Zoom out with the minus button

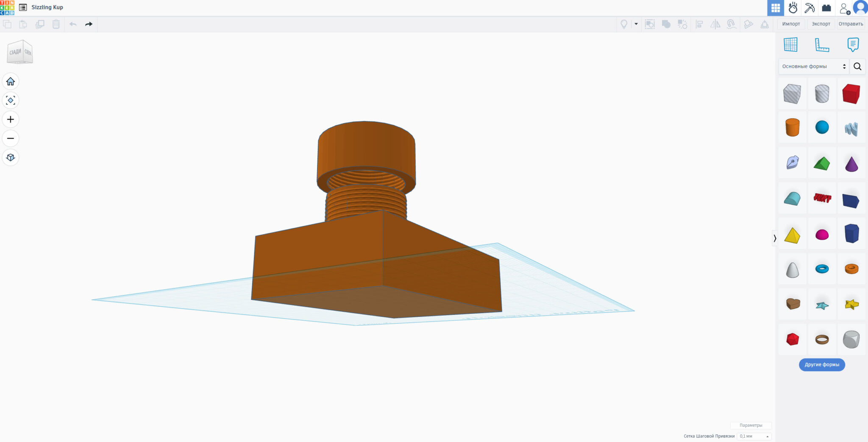pyautogui.click(x=11, y=138)
